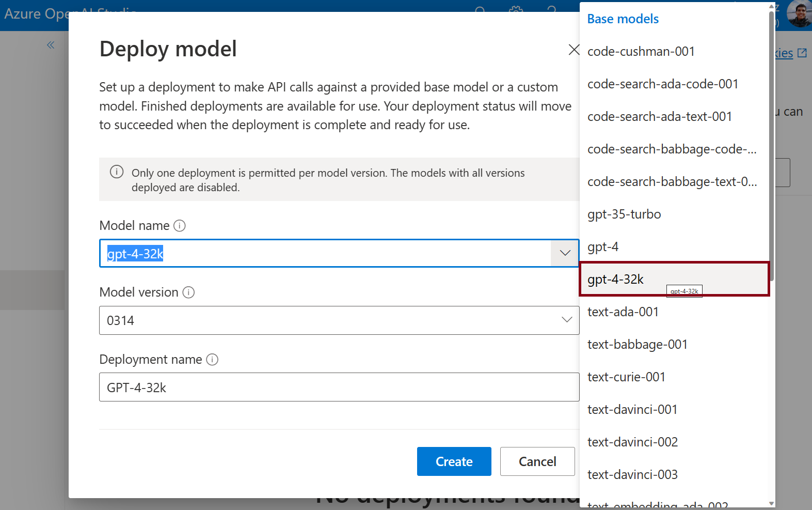
Task: Expand the Model version dropdown
Action: point(566,320)
